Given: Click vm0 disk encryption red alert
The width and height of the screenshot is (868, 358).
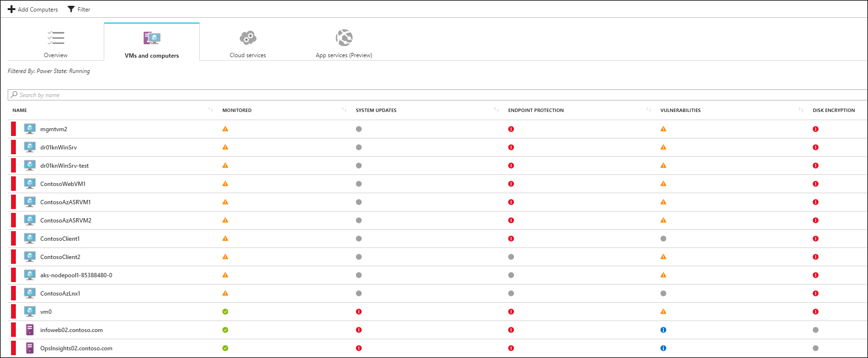Looking at the screenshot, I should pyautogui.click(x=816, y=311).
